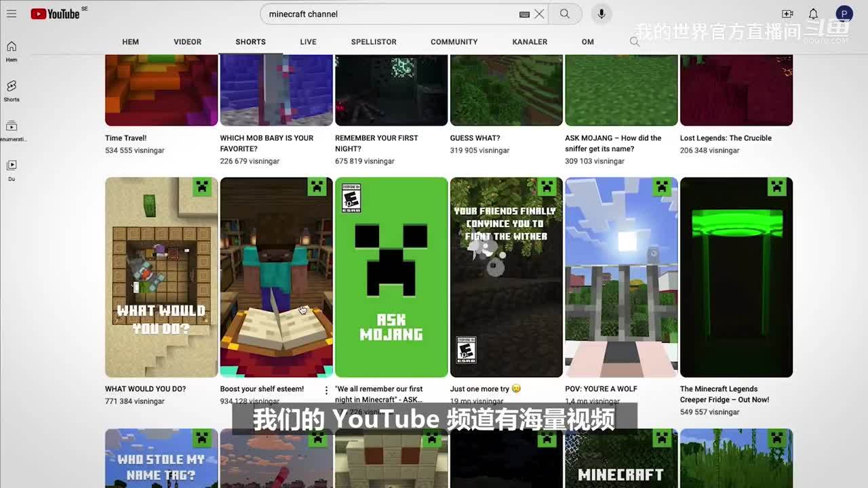Open the Boost your shelf esteem! title
Screen dimensions: 868x488
(x=262, y=389)
